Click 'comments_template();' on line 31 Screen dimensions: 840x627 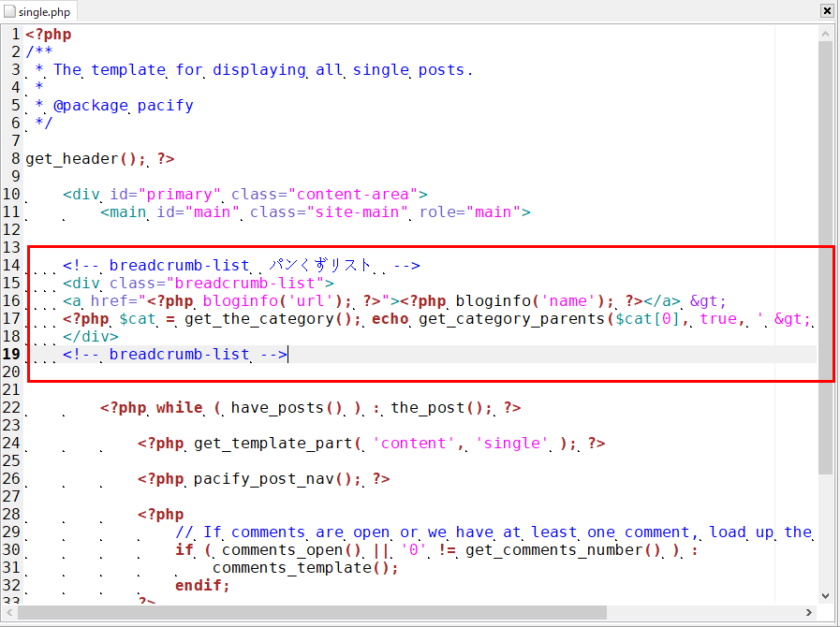coord(305,567)
